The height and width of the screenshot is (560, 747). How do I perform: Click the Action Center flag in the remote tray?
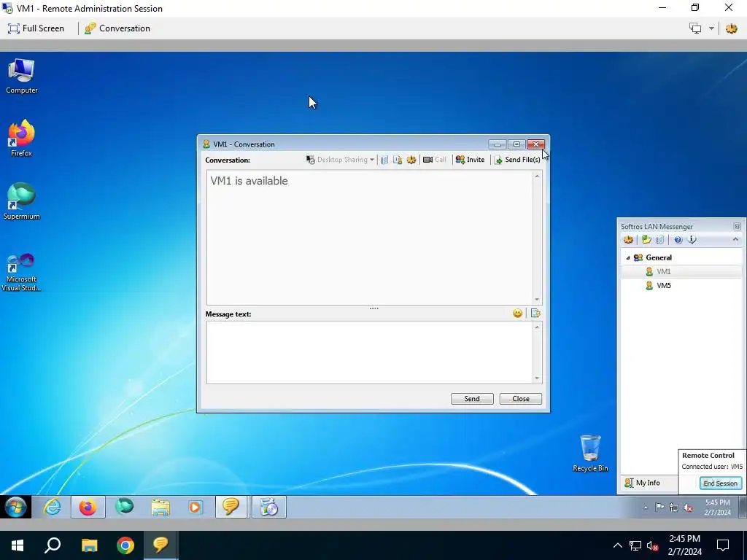[659, 507]
